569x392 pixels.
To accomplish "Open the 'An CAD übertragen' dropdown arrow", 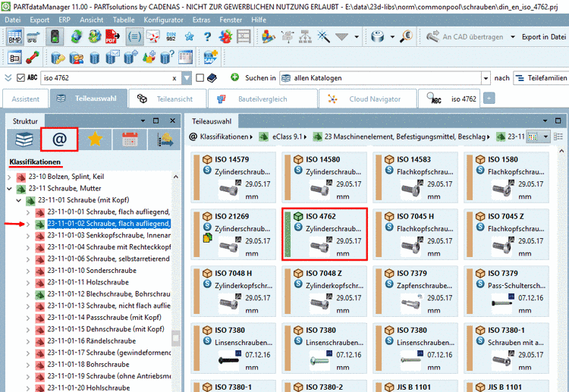I will click(x=513, y=37).
